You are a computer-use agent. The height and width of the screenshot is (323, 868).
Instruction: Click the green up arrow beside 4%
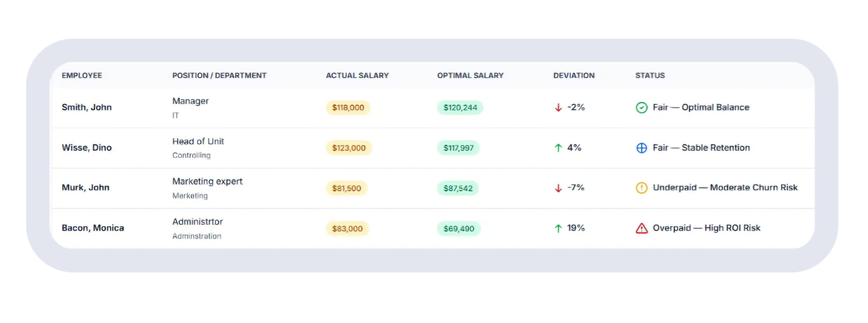click(x=558, y=148)
